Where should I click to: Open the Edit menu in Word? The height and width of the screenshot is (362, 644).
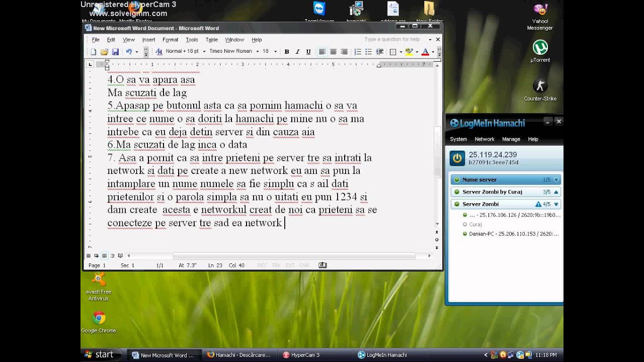(111, 40)
